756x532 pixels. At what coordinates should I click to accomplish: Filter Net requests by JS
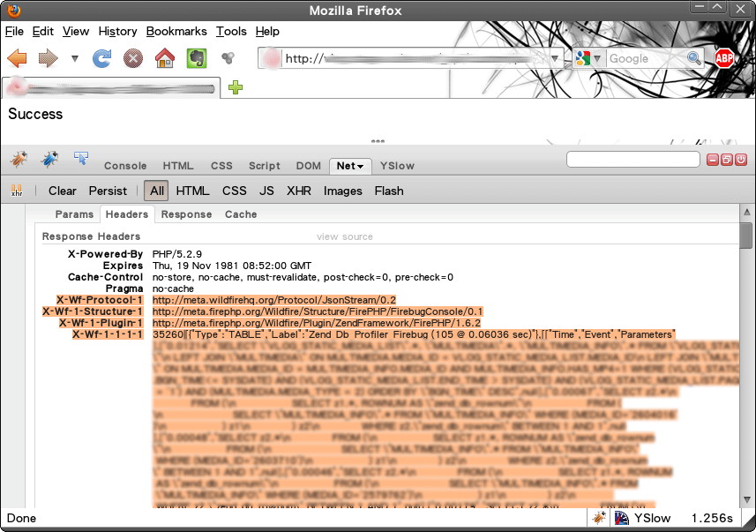coord(266,191)
